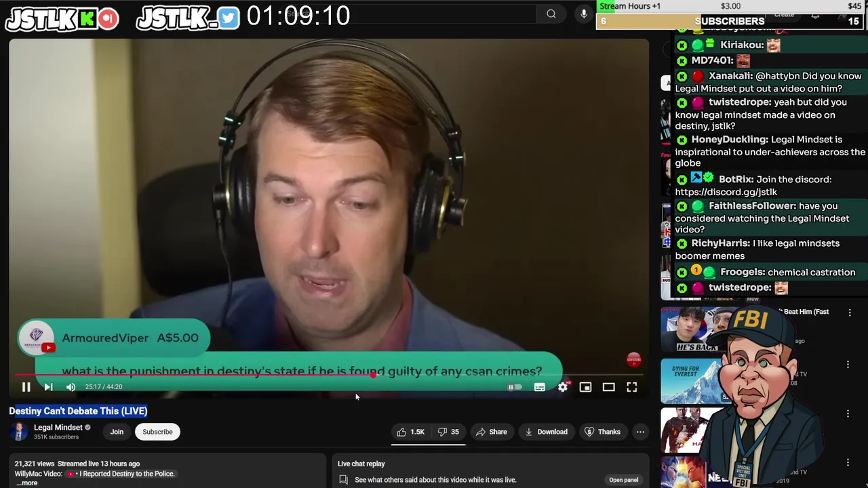This screenshot has width=868, height=488.
Task: Click the 21,321 views text
Action: 35,464
